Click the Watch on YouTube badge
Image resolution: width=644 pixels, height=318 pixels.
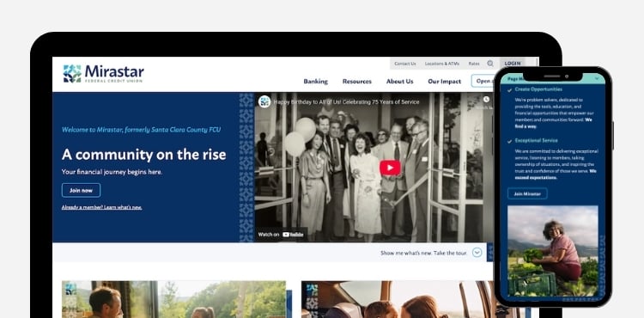coord(281,235)
